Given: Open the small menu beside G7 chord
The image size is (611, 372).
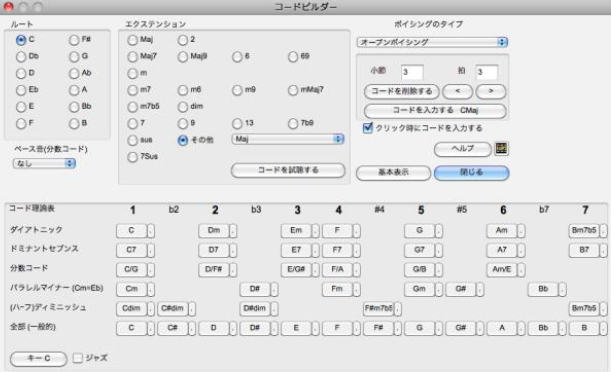Looking at the screenshot, I should pos(439,250).
